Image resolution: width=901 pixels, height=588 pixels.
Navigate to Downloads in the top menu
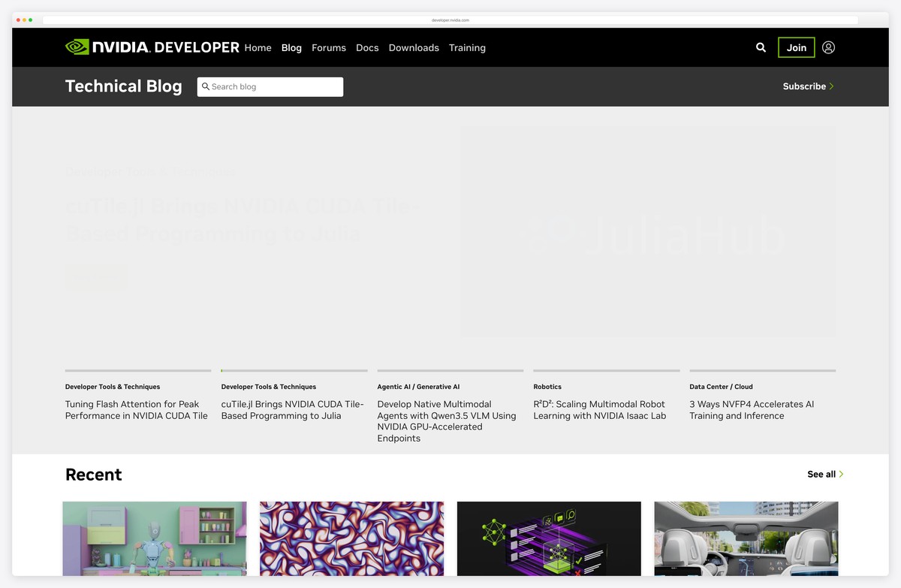click(x=414, y=47)
